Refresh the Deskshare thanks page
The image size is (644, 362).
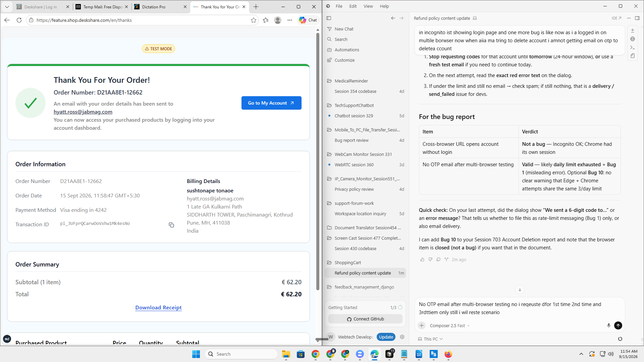click(x=19, y=20)
